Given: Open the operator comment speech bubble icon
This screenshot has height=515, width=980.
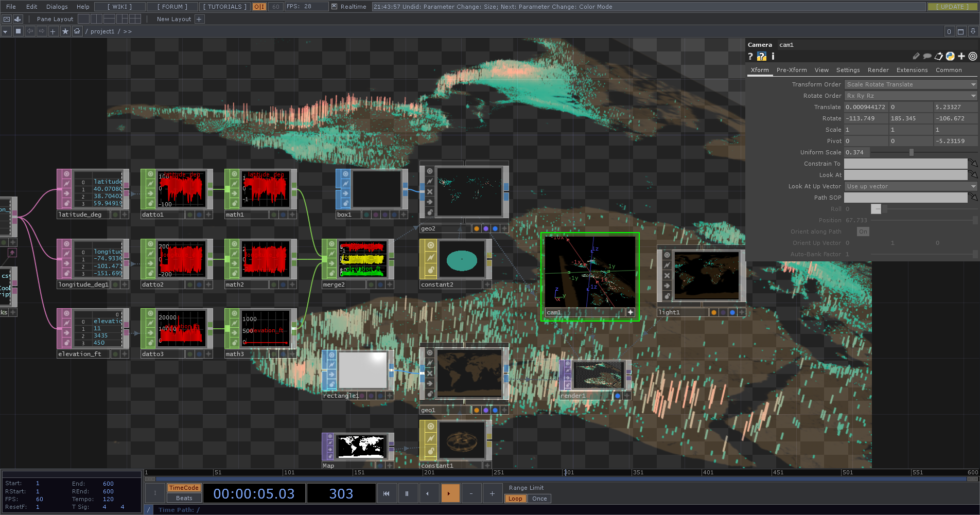Looking at the screenshot, I should (x=927, y=57).
